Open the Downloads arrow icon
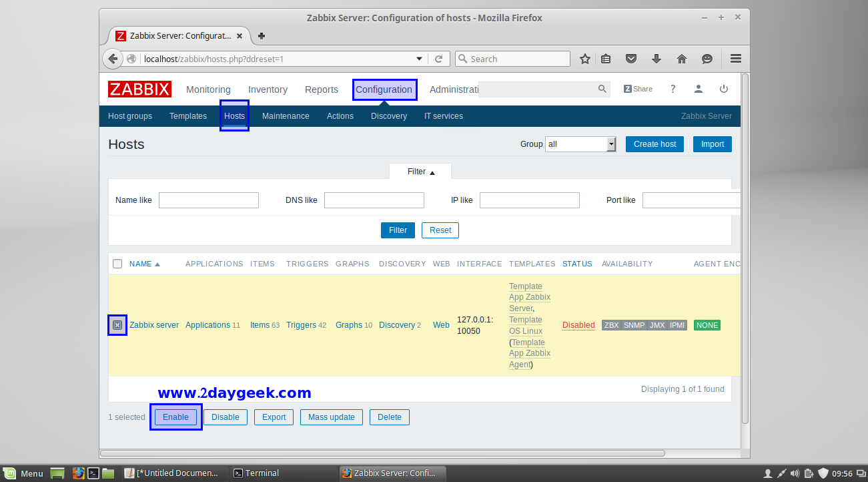868x482 pixels. [657, 59]
